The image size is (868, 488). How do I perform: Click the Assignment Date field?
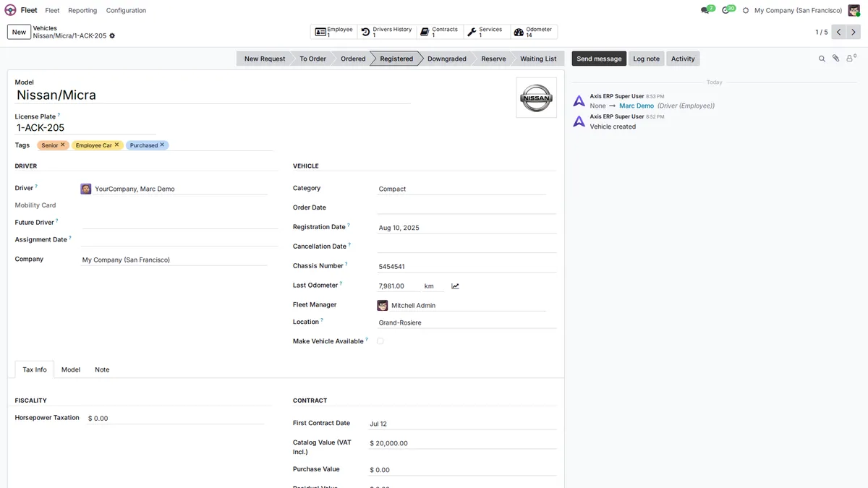pos(179,239)
